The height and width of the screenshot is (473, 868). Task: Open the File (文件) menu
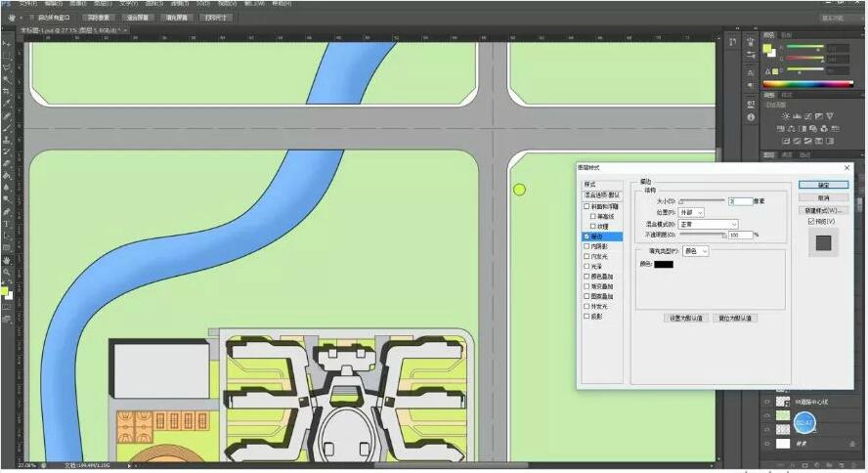pyautogui.click(x=26, y=4)
